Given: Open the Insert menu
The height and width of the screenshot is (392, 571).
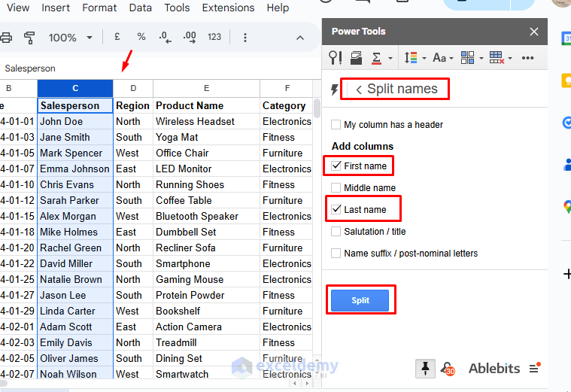Looking at the screenshot, I should point(56,8).
